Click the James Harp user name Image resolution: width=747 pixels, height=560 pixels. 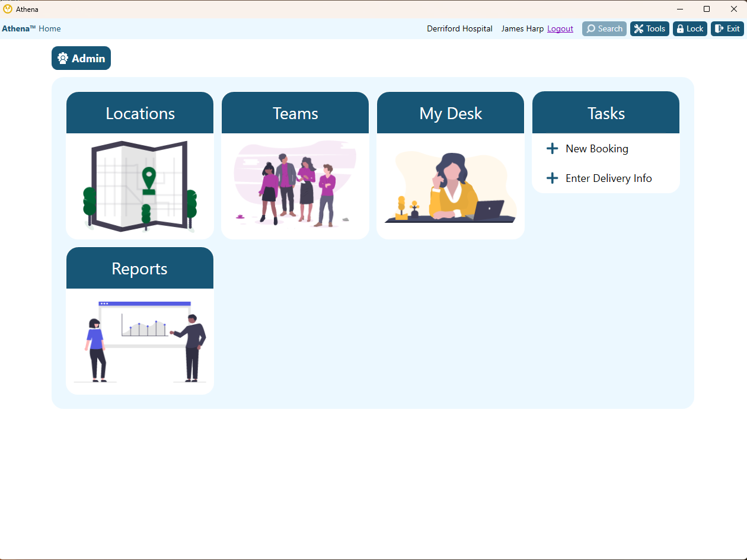(522, 28)
